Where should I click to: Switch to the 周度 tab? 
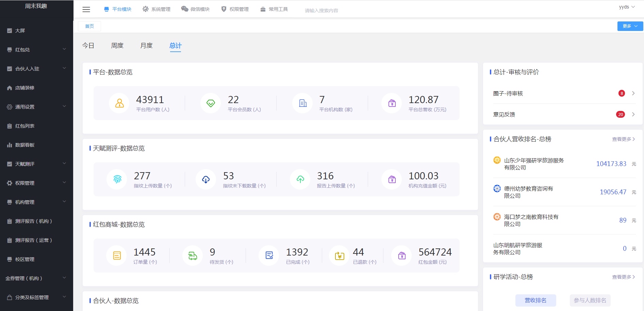(117, 46)
